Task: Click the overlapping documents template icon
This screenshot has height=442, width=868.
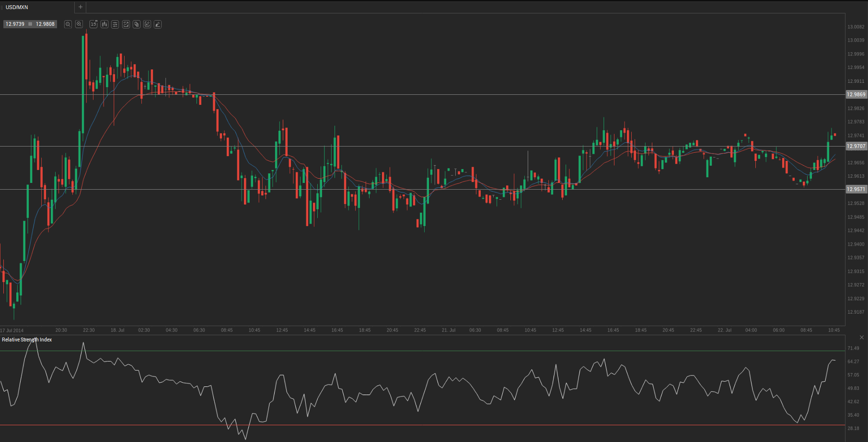Action: pos(137,24)
